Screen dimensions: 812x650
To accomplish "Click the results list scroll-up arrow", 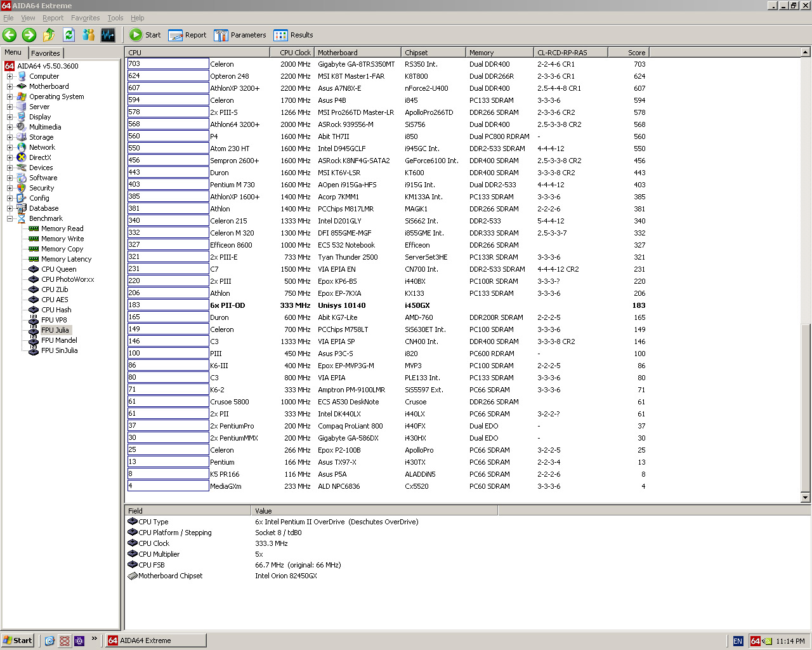I will click(x=806, y=53).
